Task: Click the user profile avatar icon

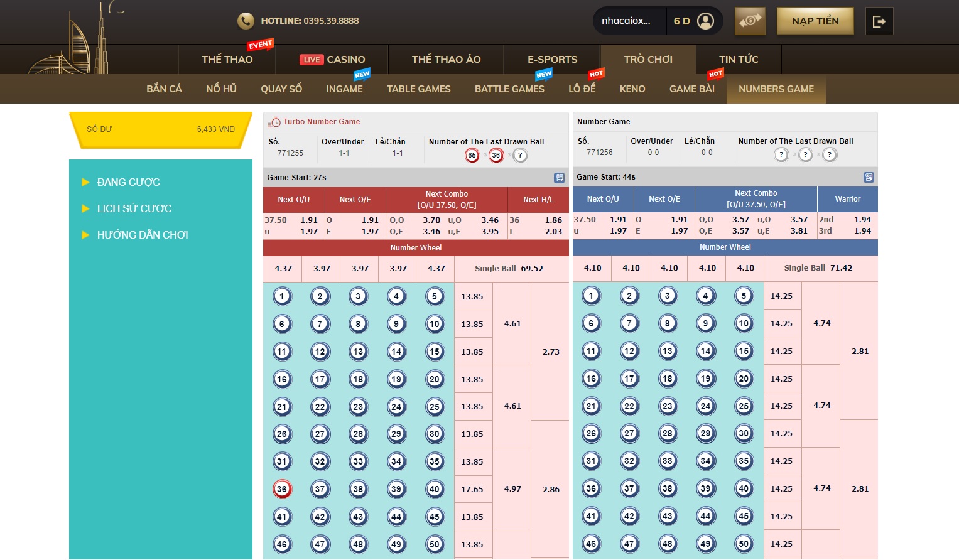Action: point(705,21)
